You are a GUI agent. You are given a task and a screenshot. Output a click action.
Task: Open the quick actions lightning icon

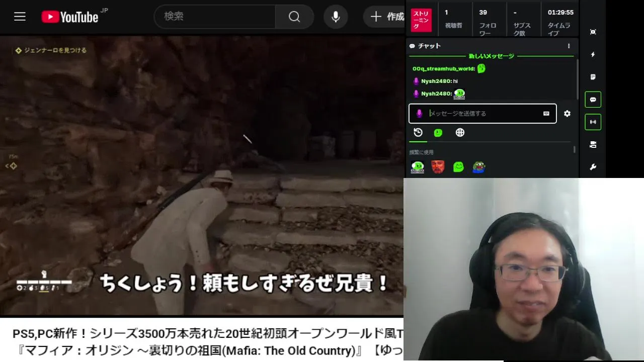point(593,54)
